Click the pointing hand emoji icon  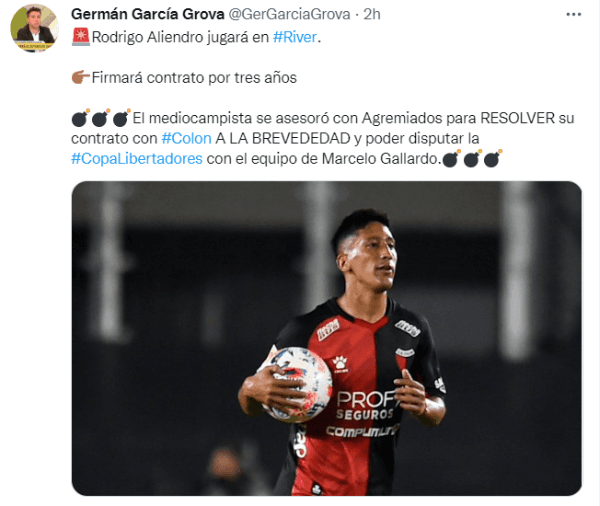(80, 77)
